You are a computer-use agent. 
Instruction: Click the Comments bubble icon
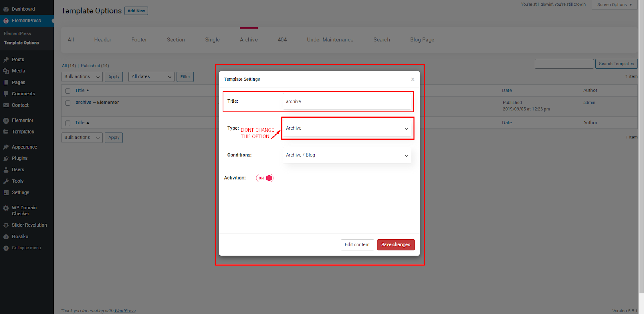(x=6, y=94)
